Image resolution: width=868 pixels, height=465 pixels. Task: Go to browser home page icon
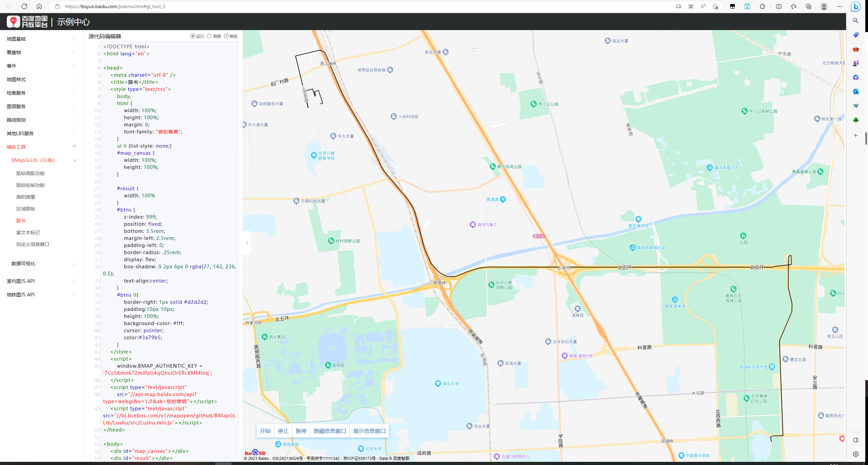[x=39, y=6]
